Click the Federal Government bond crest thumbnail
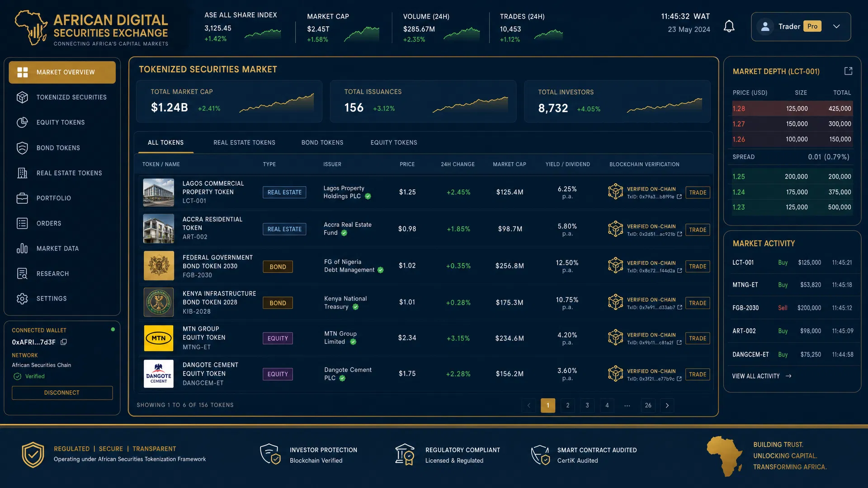The image size is (868, 488). [x=159, y=266]
